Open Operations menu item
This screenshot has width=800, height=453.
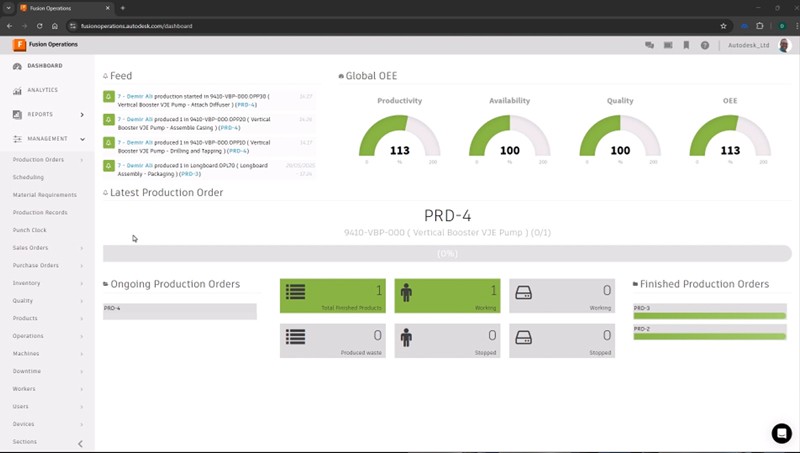click(28, 336)
